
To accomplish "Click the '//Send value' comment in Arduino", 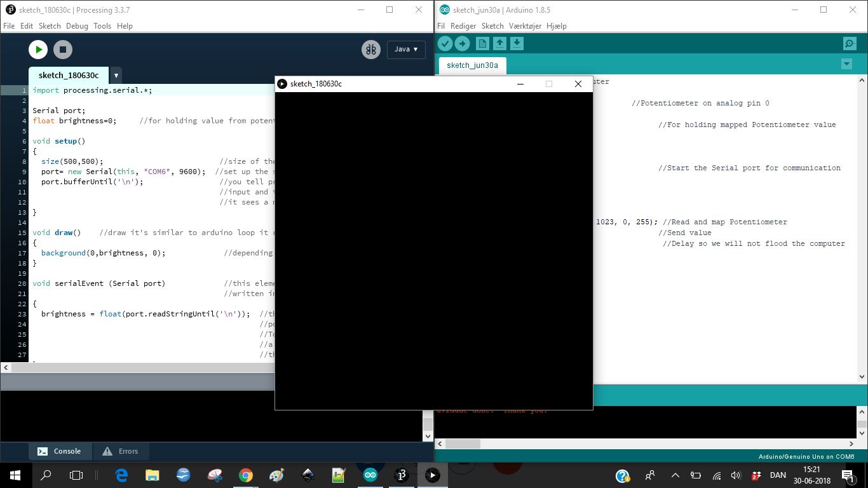I will coord(685,233).
